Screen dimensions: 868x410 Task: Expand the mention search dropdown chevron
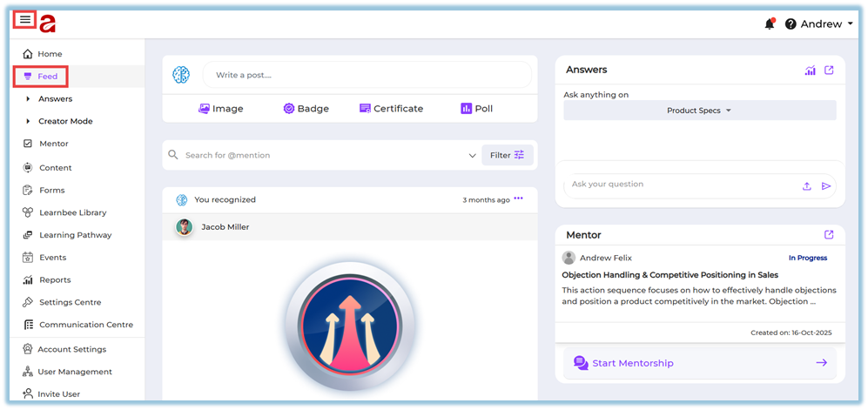pos(472,156)
